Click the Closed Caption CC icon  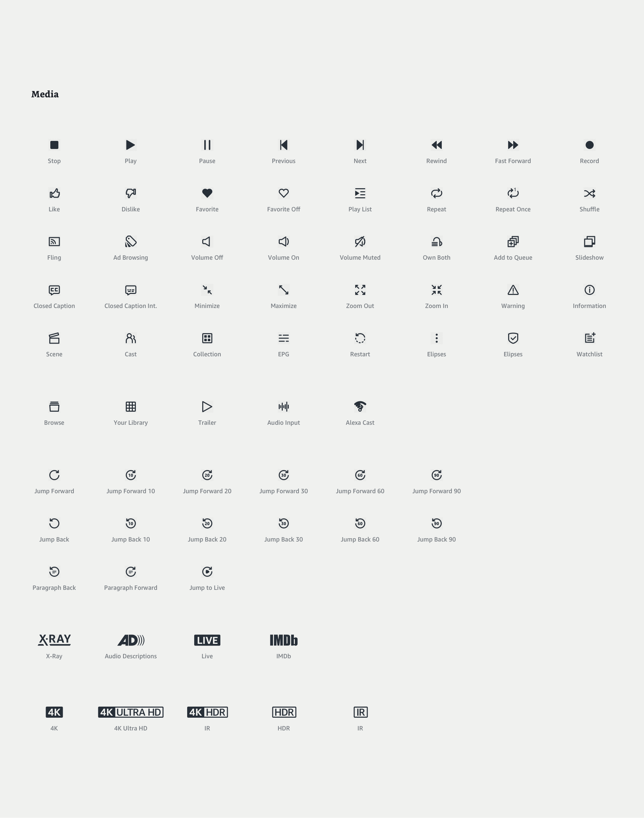click(x=54, y=290)
